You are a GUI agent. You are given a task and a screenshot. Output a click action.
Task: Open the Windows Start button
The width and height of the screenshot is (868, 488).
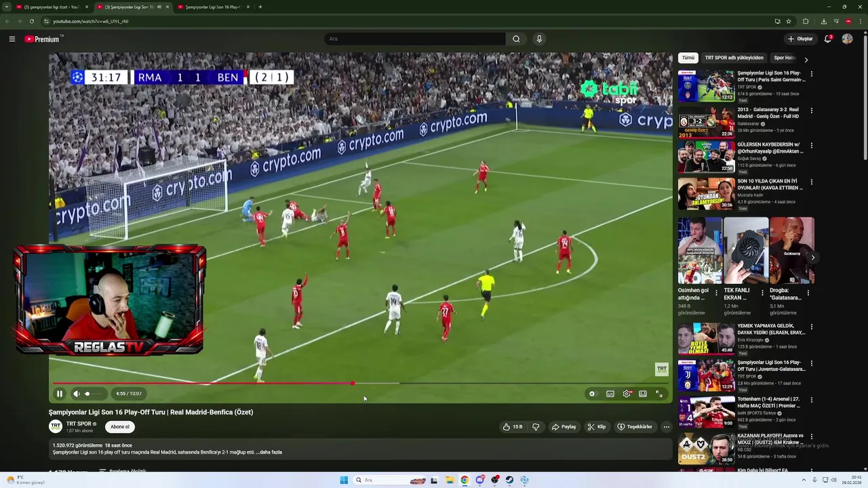pyautogui.click(x=344, y=480)
